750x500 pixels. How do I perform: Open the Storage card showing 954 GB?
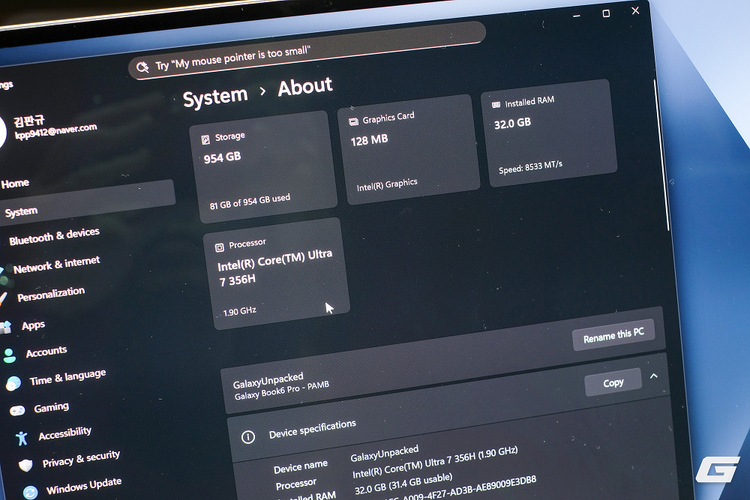pos(258,160)
